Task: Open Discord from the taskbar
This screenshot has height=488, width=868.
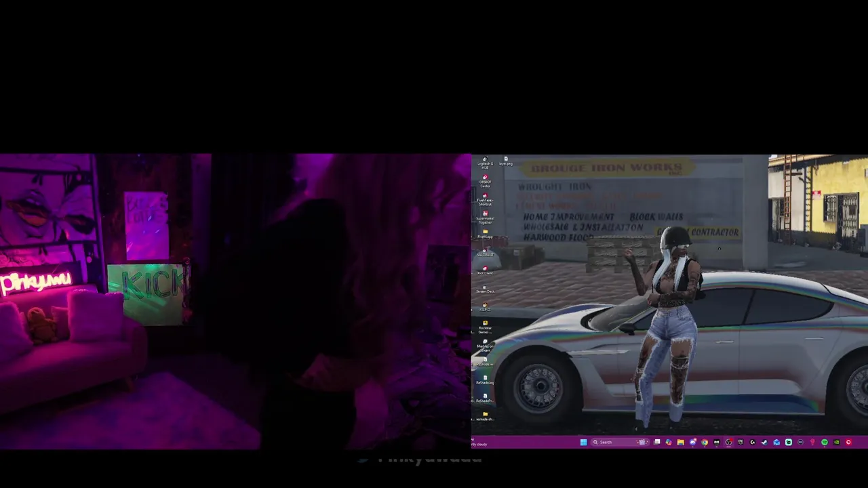Action: (x=693, y=442)
